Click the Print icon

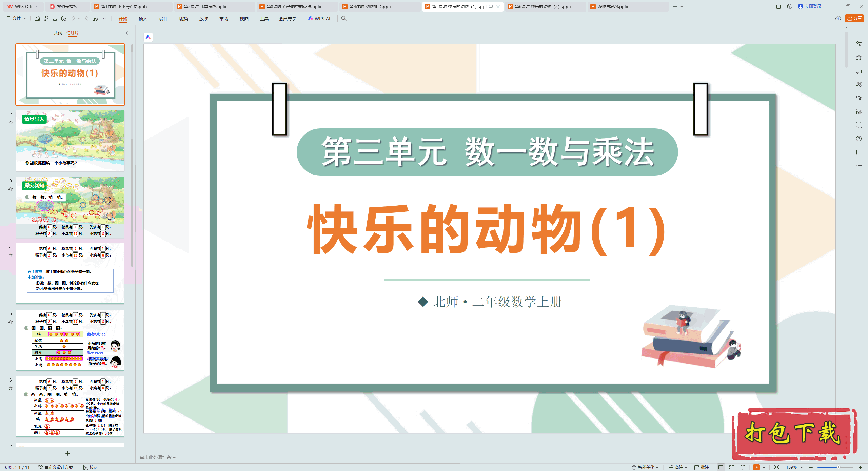point(55,18)
